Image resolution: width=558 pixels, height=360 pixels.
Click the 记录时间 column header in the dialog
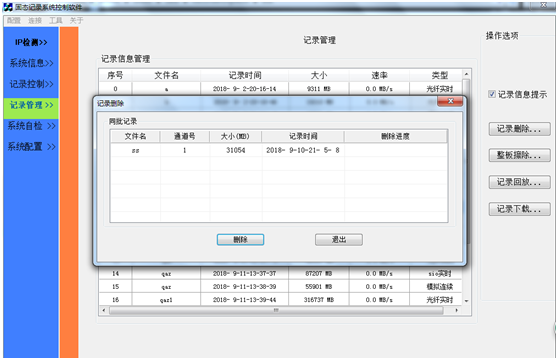(x=303, y=136)
